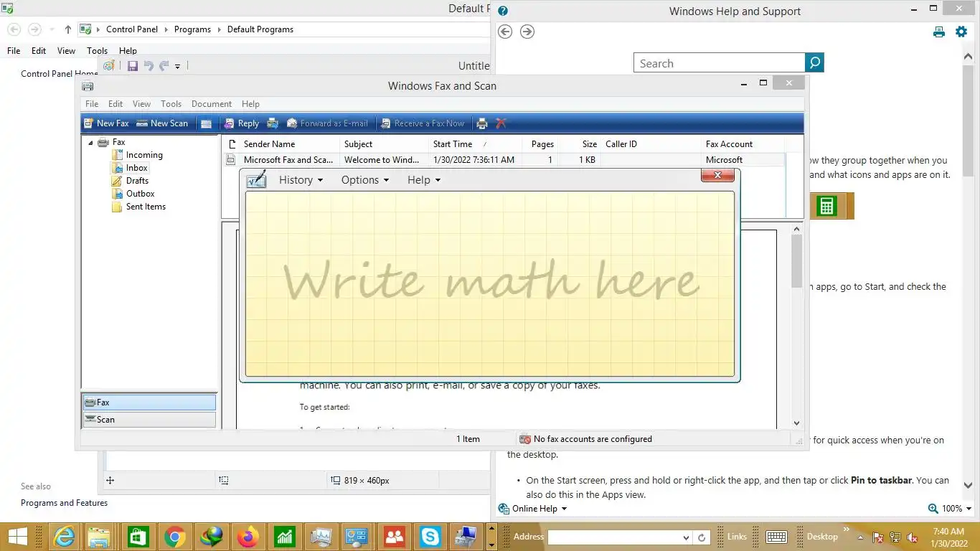Open the Online Help dropdown

[533, 509]
